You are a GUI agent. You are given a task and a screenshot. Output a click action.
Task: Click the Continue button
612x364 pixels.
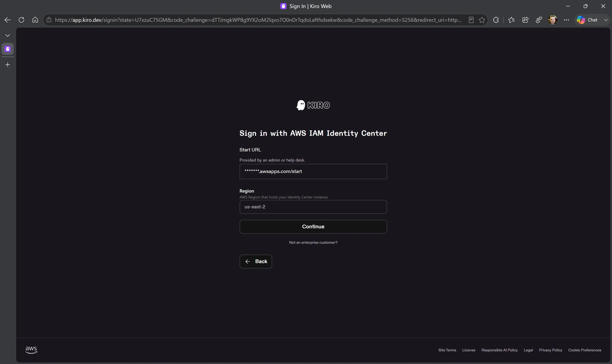click(313, 227)
